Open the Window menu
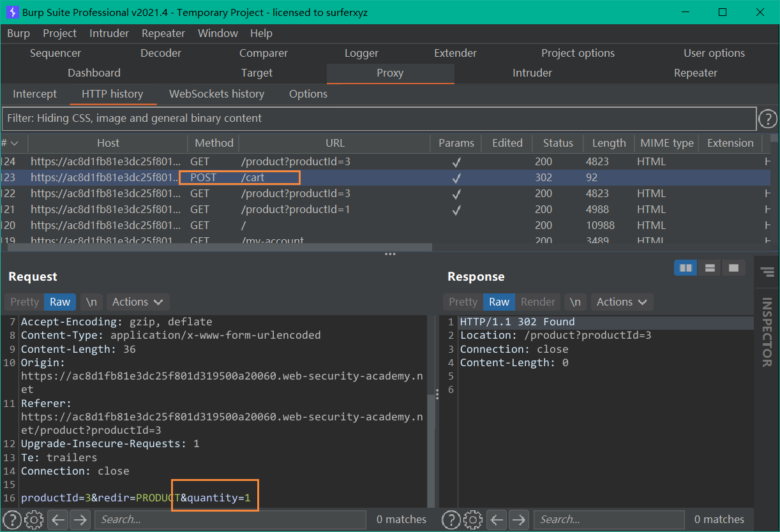The height and width of the screenshot is (532, 780). point(218,33)
